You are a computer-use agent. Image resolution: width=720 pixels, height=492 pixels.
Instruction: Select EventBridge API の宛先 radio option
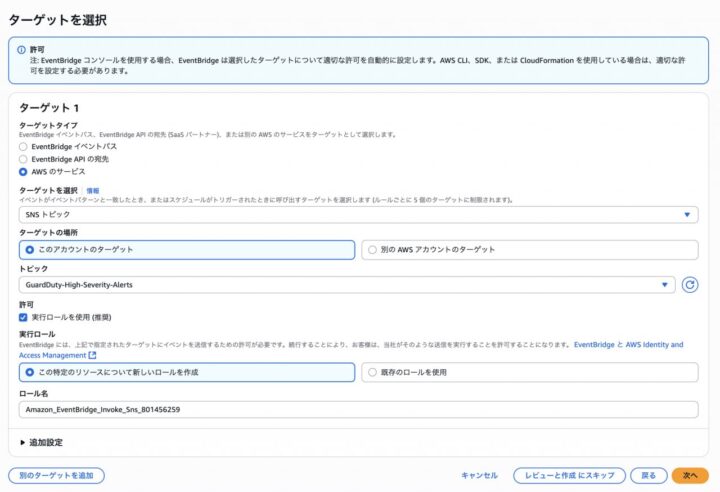24,158
